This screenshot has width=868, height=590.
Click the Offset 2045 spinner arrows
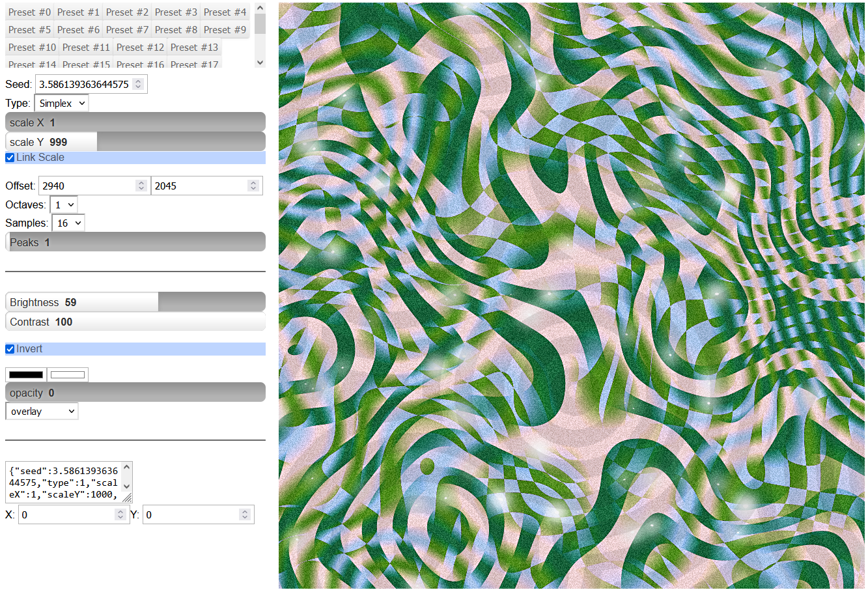pyautogui.click(x=253, y=186)
